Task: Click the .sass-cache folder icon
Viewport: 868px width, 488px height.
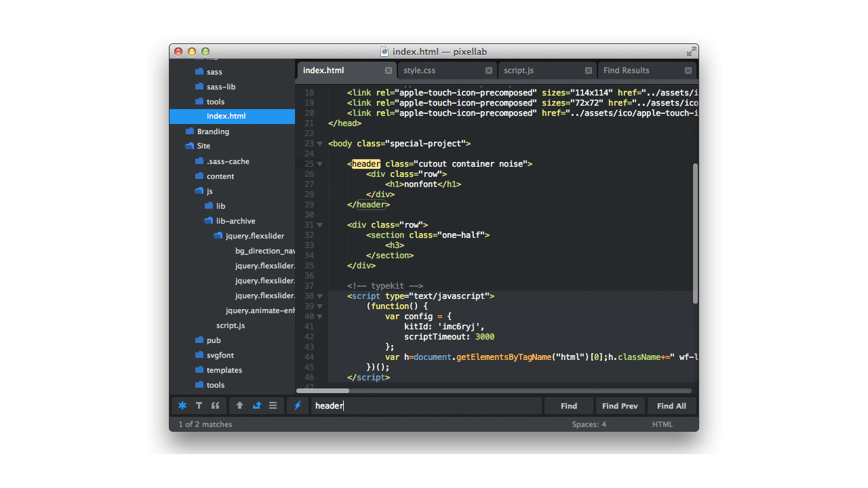Action: coord(199,161)
